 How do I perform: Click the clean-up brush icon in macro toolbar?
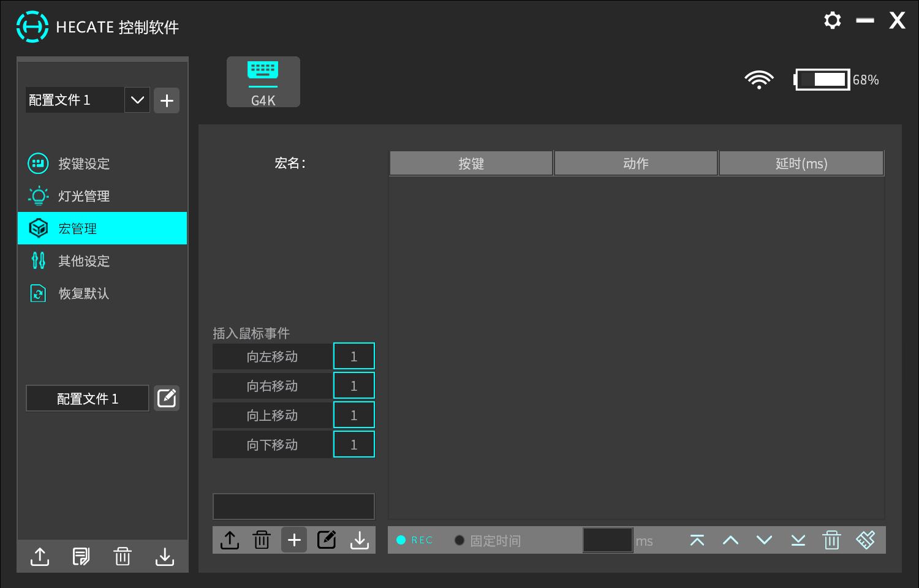(x=866, y=540)
